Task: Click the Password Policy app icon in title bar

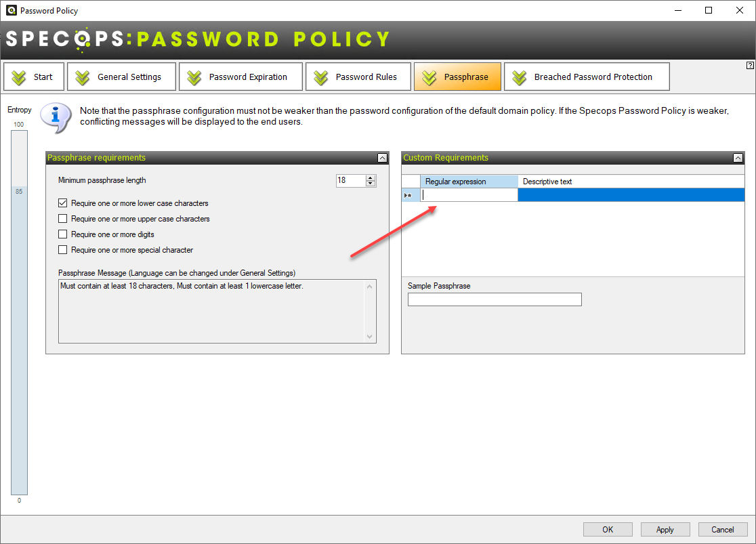Action: (x=10, y=10)
